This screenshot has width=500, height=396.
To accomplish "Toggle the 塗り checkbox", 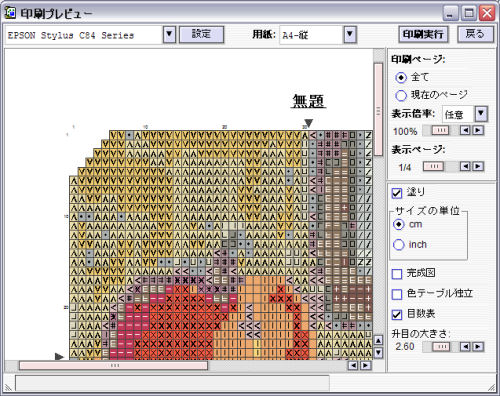I will (397, 193).
